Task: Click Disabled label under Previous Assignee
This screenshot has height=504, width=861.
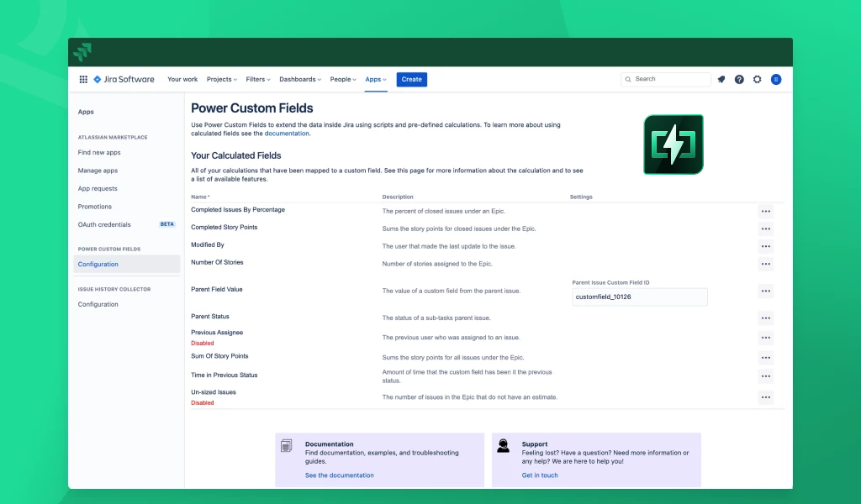Action: [203, 344]
